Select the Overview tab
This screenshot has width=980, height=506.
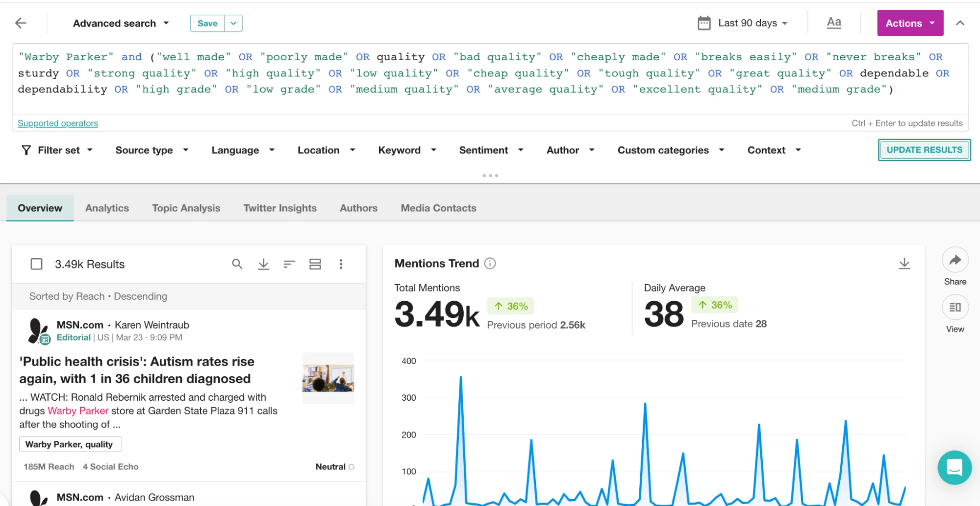tap(40, 208)
